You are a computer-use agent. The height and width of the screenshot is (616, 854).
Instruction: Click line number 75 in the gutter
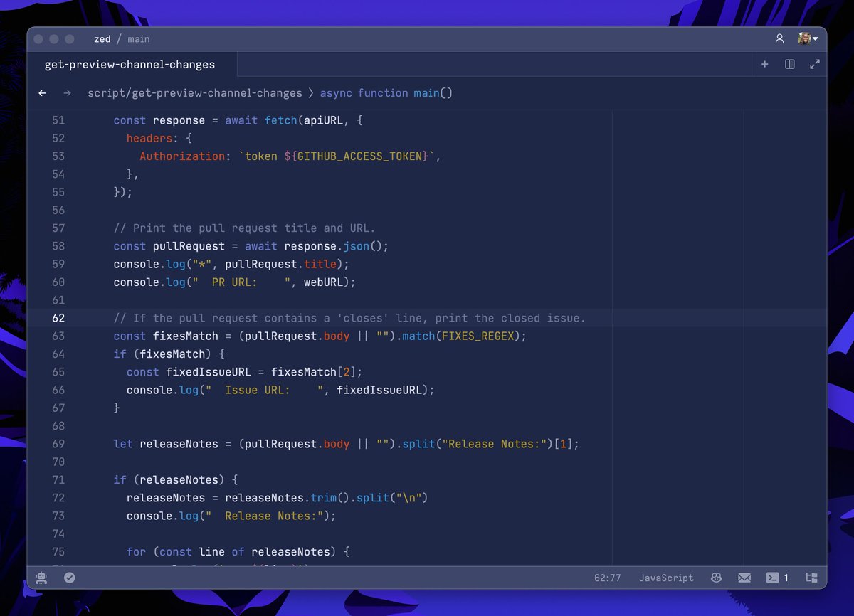point(58,551)
